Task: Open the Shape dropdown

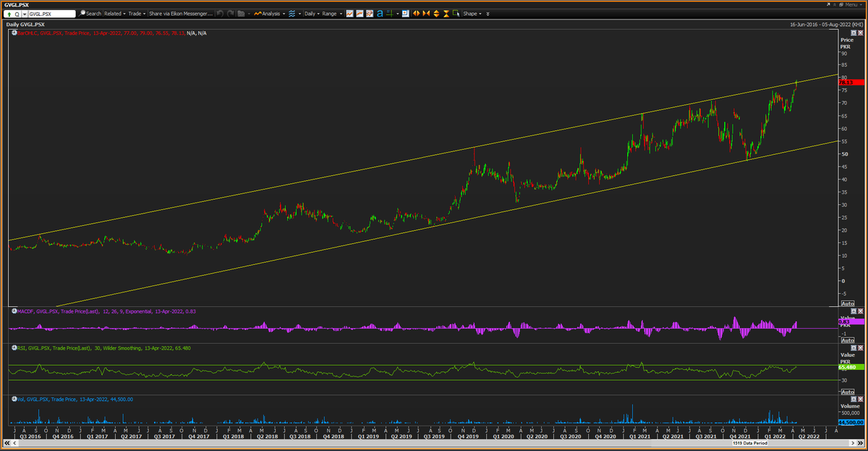Action: tap(472, 14)
